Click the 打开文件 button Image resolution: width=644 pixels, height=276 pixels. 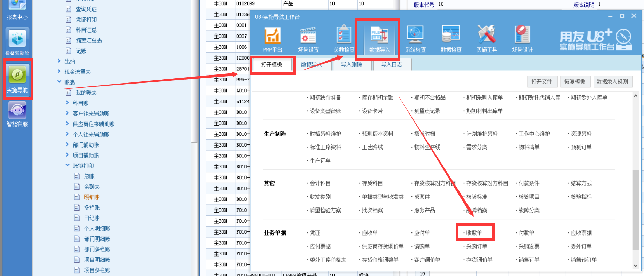(542, 81)
